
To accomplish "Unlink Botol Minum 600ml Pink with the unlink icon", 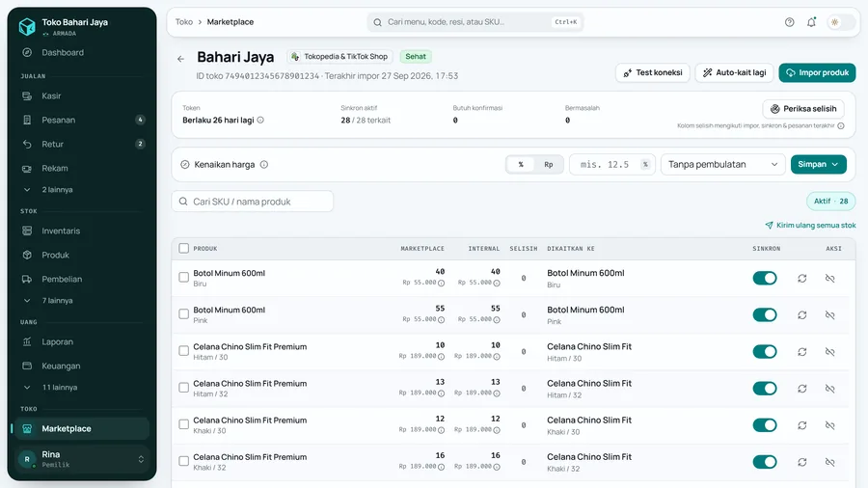I will coord(829,314).
